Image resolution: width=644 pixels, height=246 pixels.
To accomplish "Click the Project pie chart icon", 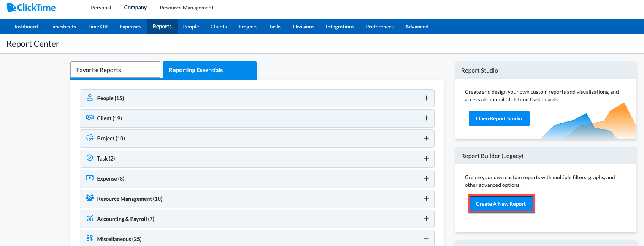I will 90,138.
